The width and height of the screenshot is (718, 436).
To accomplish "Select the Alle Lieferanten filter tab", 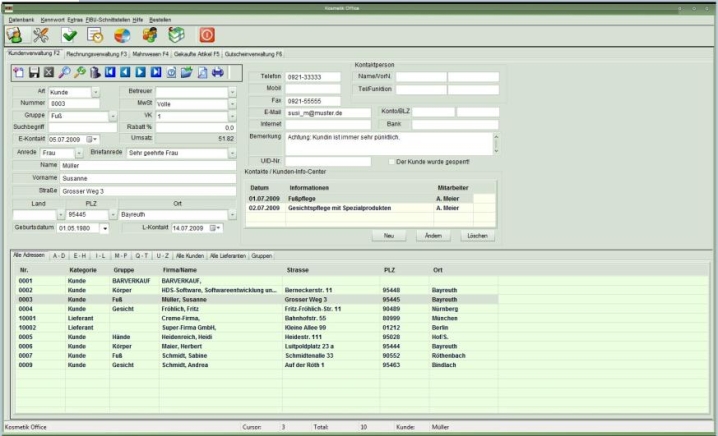I will point(226,255).
